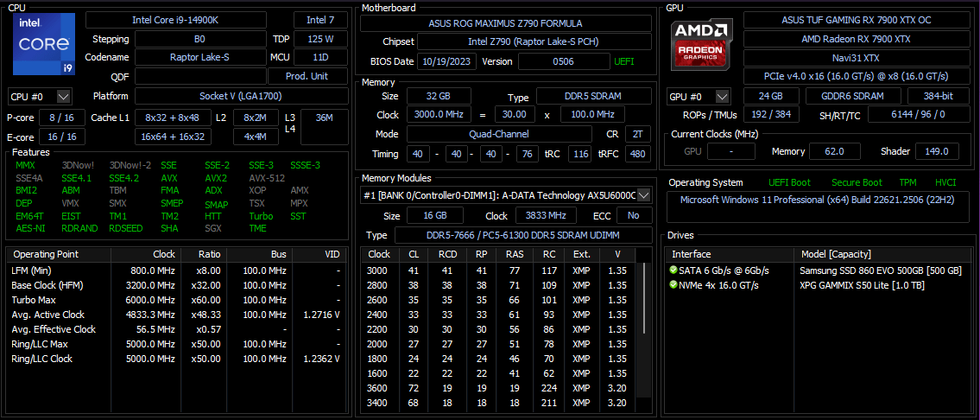
Task: Click the DDR5-7666 / PC5-61300 type field
Action: [522, 235]
